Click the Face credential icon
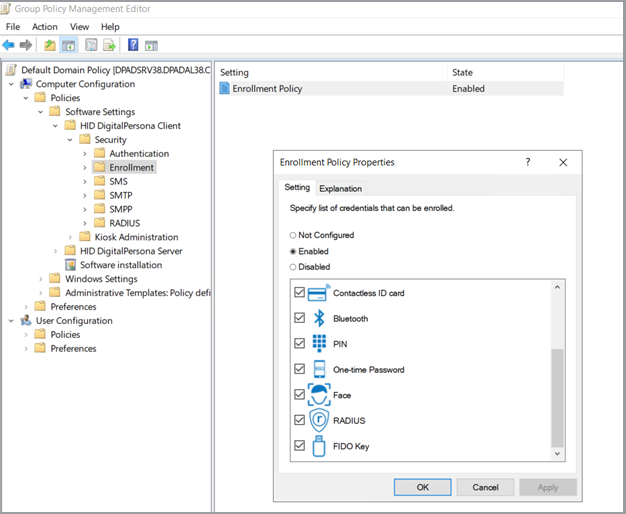 pyautogui.click(x=320, y=395)
